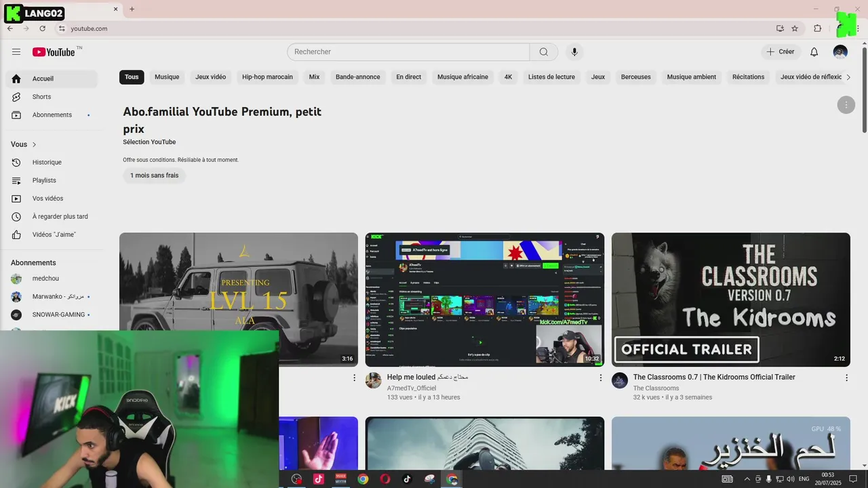
Task: Select the Jeux vidéo filter chip
Action: [x=211, y=77]
